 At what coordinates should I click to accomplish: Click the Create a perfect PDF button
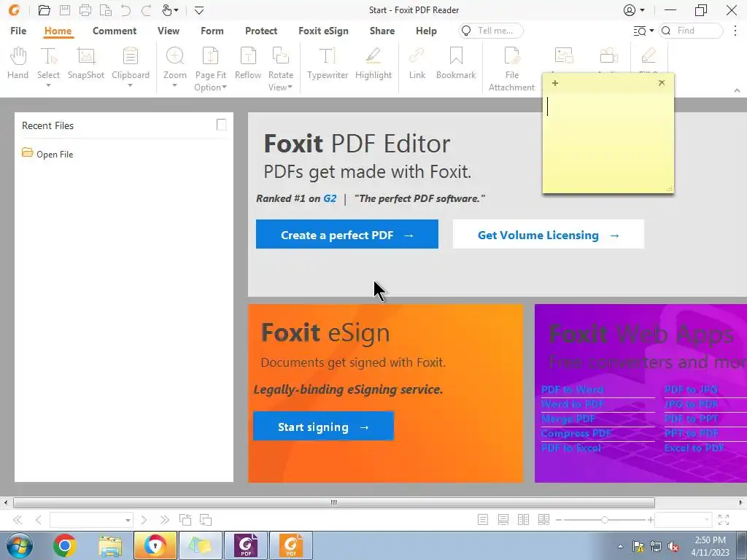pyautogui.click(x=347, y=234)
